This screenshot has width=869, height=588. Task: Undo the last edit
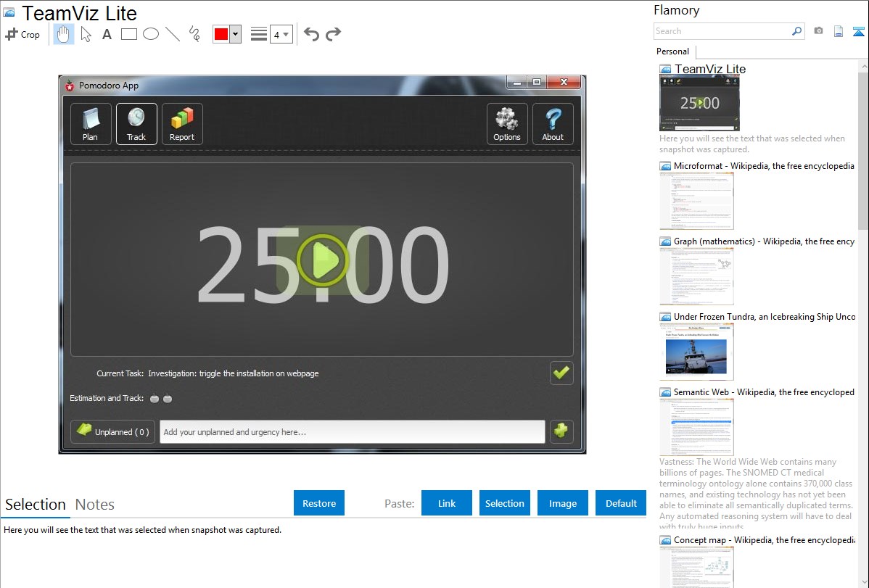[311, 34]
